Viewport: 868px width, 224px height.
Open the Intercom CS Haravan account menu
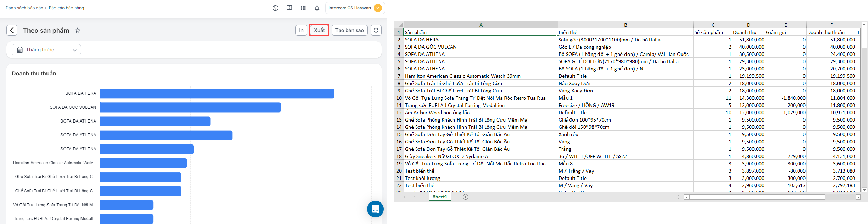point(355,8)
